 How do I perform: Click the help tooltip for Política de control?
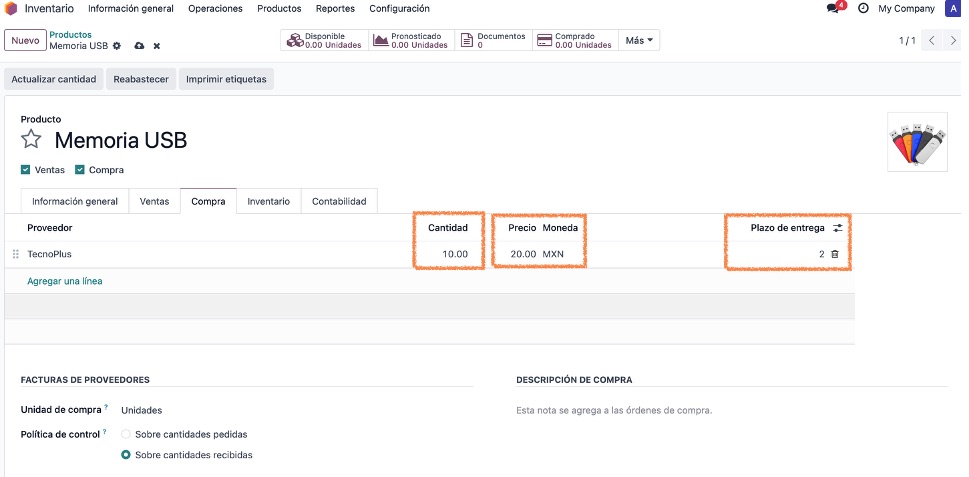click(x=104, y=432)
